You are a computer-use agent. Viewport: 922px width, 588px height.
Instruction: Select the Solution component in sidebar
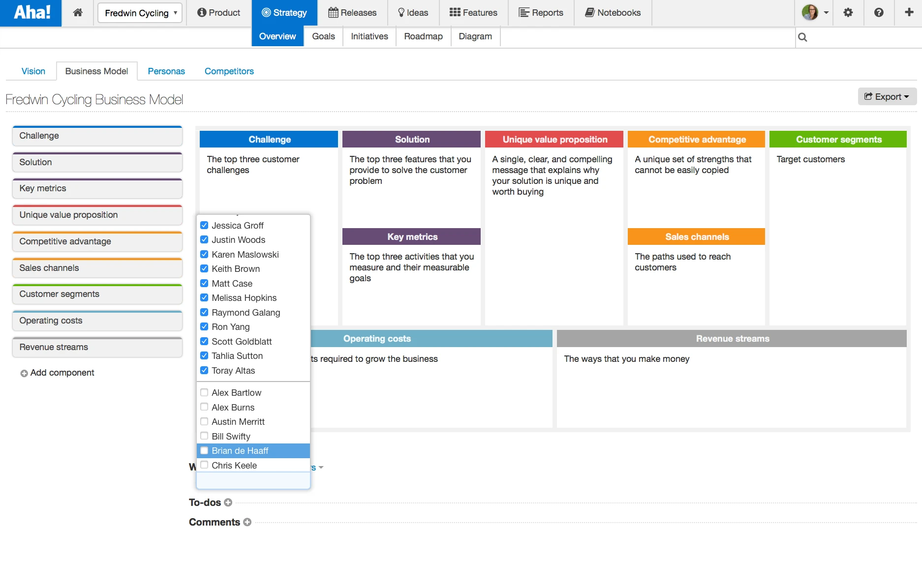click(x=97, y=162)
